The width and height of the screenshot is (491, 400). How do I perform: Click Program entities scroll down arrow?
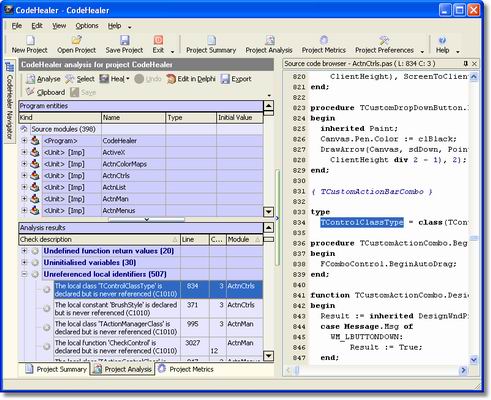click(x=269, y=212)
